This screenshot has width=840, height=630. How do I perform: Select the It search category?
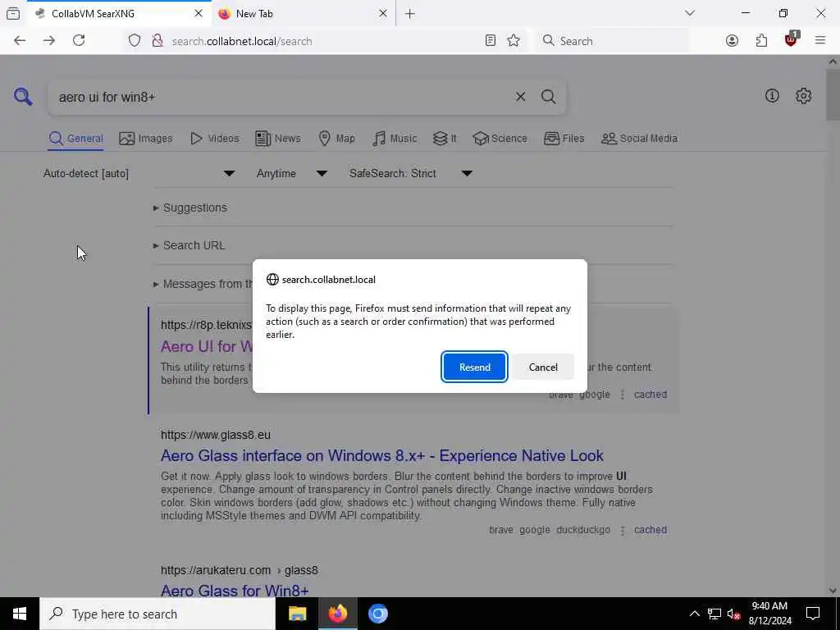click(x=445, y=139)
